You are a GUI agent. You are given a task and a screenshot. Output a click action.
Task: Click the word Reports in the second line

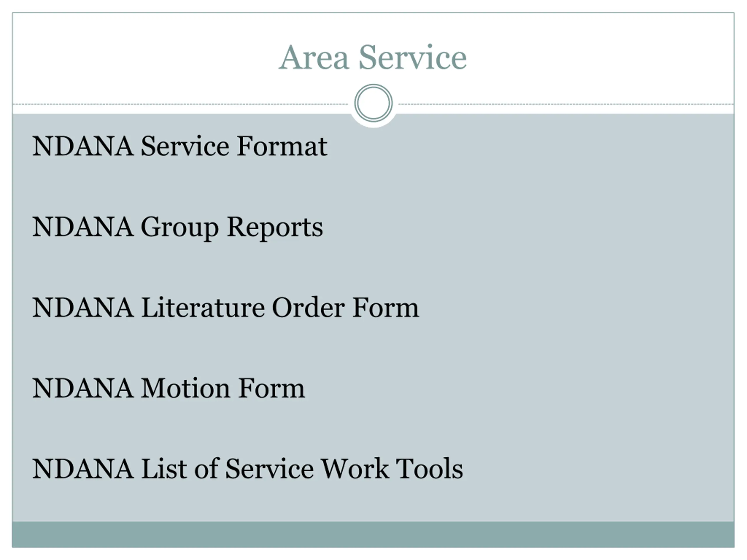pyautogui.click(x=275, y=227)
